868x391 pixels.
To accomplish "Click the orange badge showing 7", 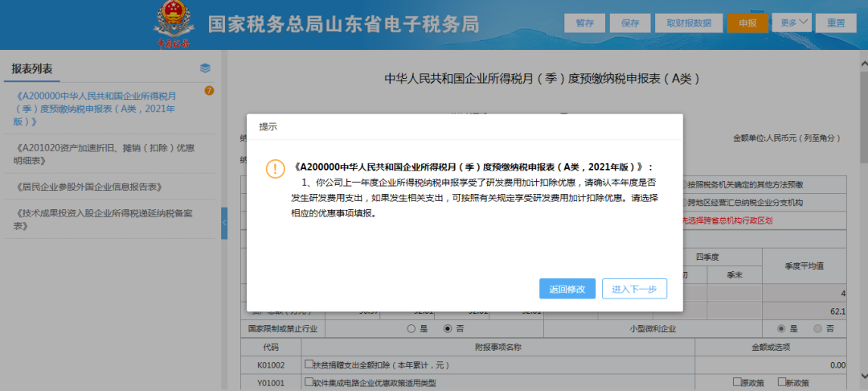I will tap(209, 91).
